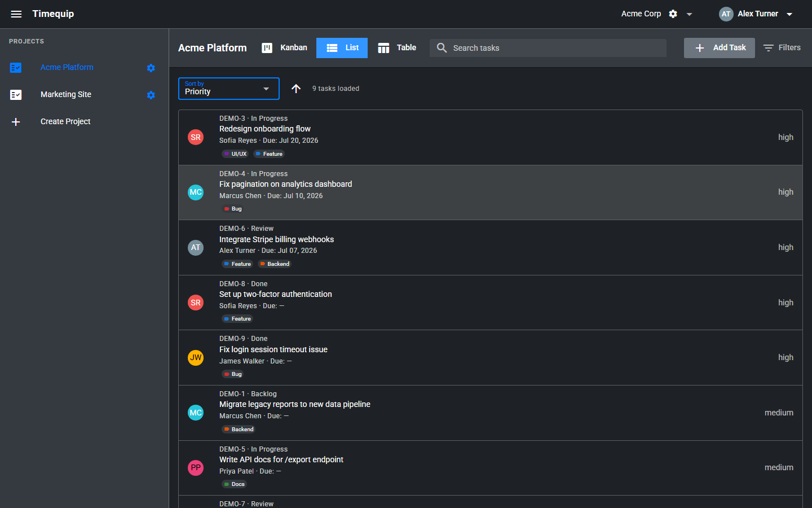
Task: Click the Docs tag on DEMO-5
Action: (234, 484)
